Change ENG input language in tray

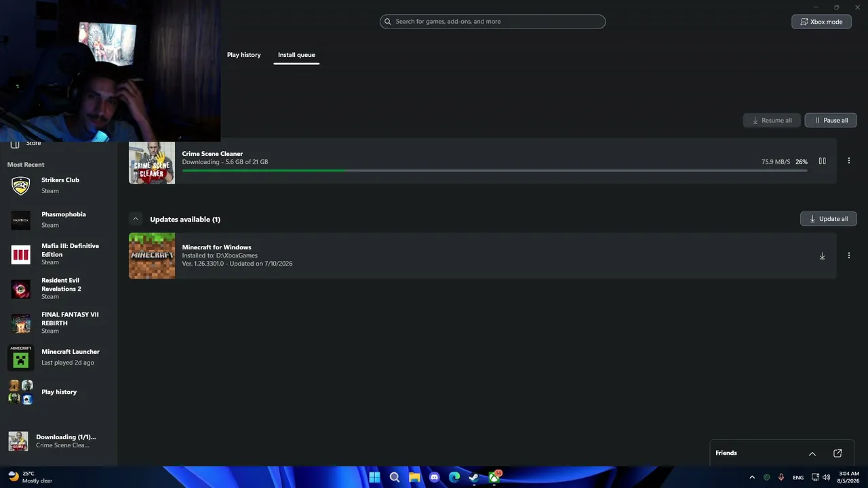[x=798, y=477]
